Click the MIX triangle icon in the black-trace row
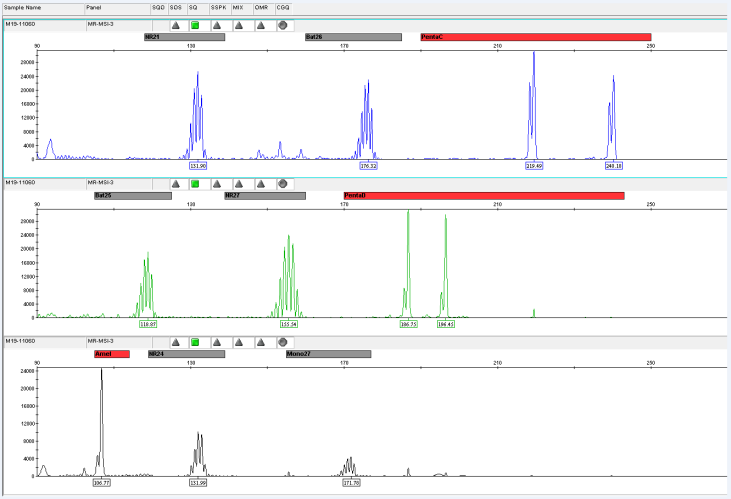Image resolution: width=731 pixels, height=499 pixels. [239, 341]
